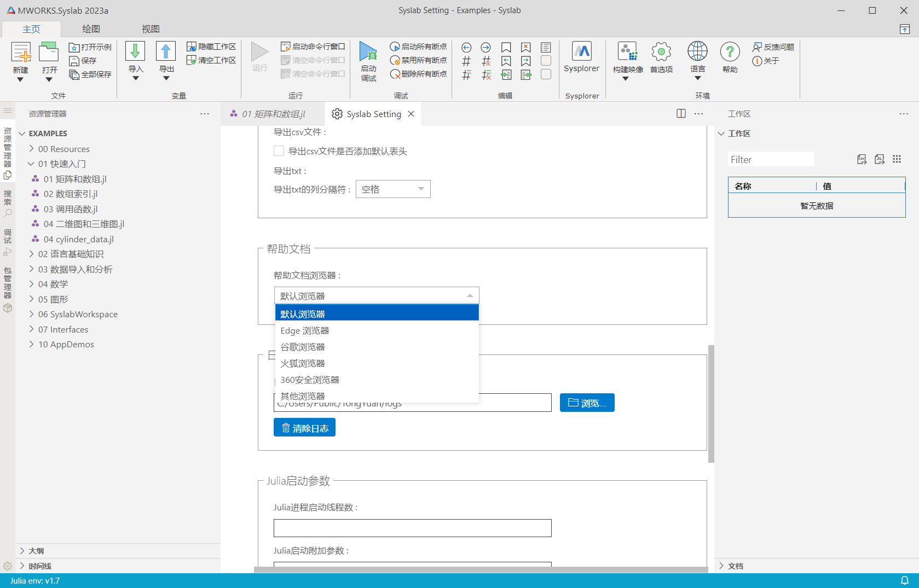Click the 语言 globe icon
This screenshot has width=919, height=588.
pos(697,52)
